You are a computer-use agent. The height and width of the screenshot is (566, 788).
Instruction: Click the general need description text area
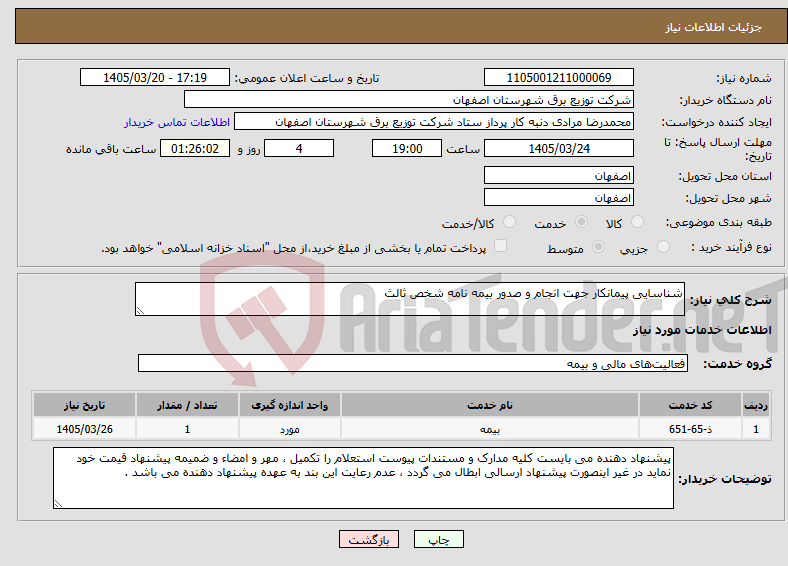[x=410, y=299]
